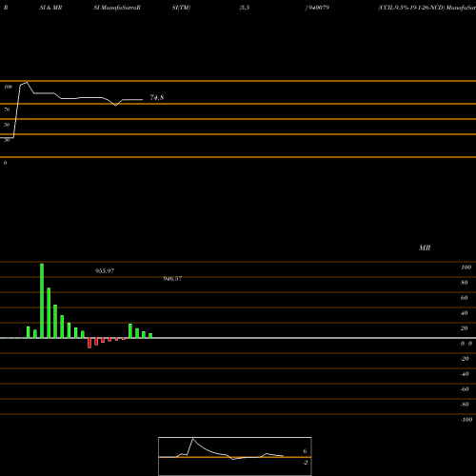This screenshot has width=476, height=476.
Task: Click the tallest green histogram bar
Action: [x=42, y=301]
